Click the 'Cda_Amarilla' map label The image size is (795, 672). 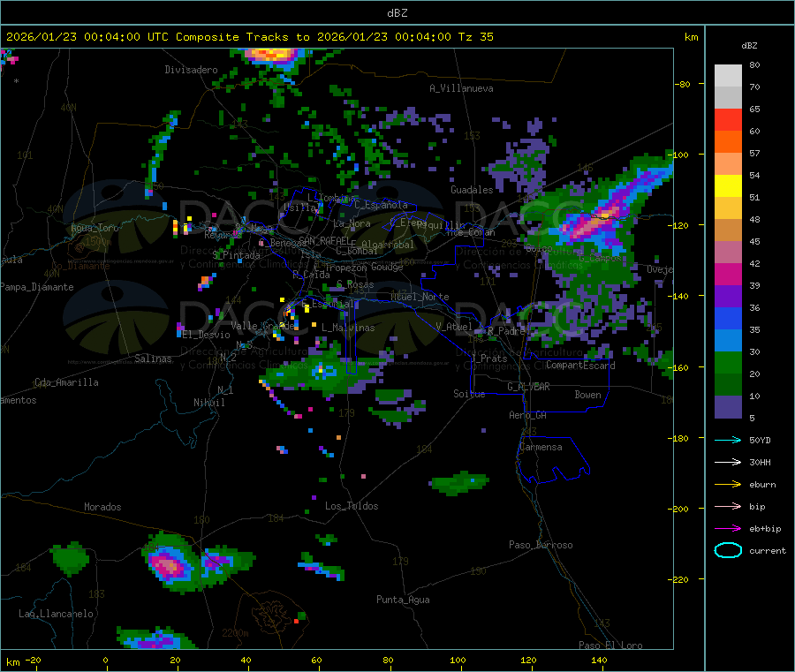point(66,382)
